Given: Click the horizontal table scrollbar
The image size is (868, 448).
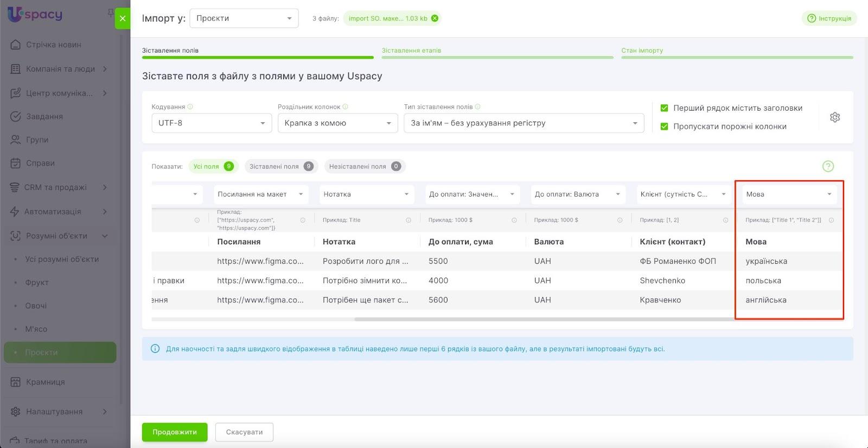Looking at the screenshot, I should coord(542,319).
